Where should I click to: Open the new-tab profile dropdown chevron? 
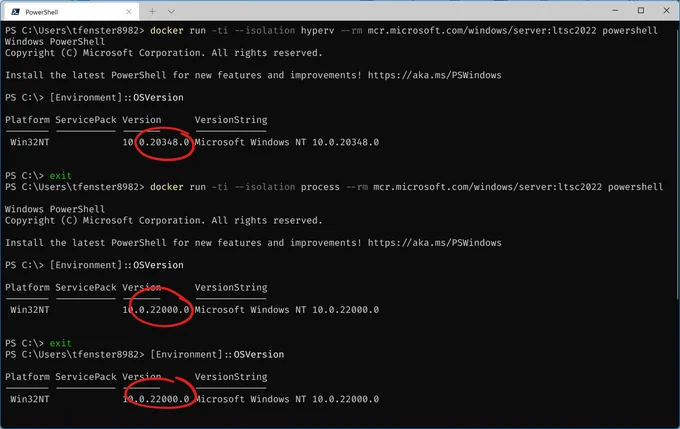pos(171,12)
